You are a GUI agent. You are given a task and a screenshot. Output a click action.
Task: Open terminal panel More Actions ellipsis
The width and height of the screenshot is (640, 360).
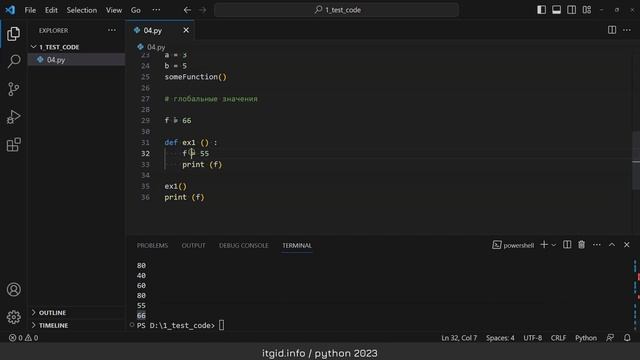pyautogui.click(x=596, y=244)
